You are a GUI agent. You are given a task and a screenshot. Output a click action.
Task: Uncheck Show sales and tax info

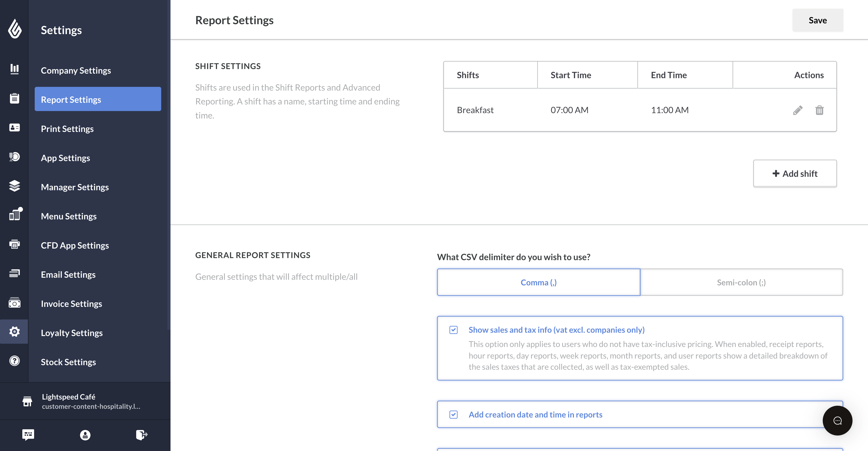pos(454,330)
